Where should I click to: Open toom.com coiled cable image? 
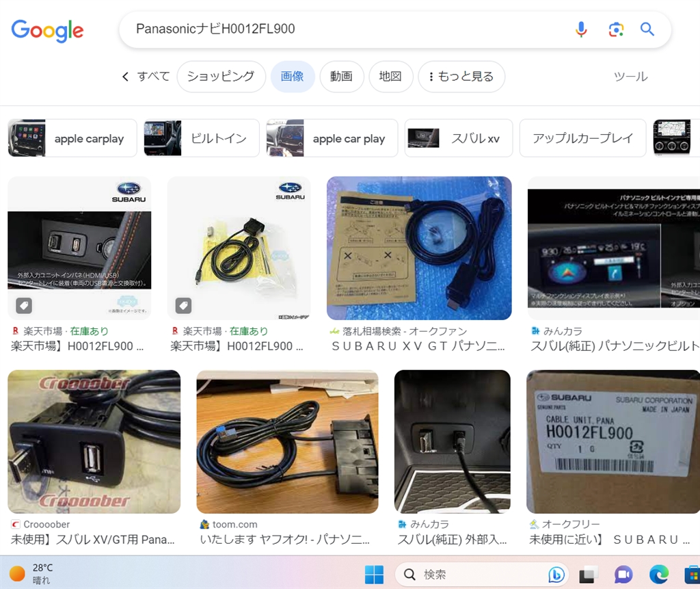pos(288,441)
